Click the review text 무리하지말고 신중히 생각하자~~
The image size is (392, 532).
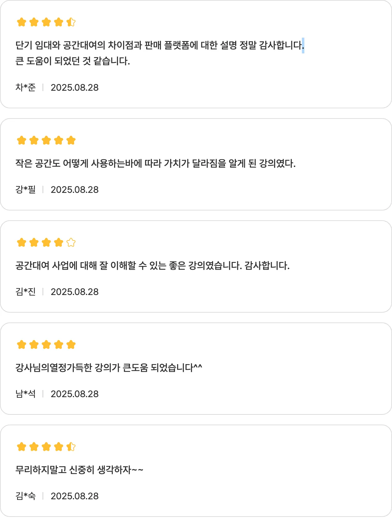79,470
